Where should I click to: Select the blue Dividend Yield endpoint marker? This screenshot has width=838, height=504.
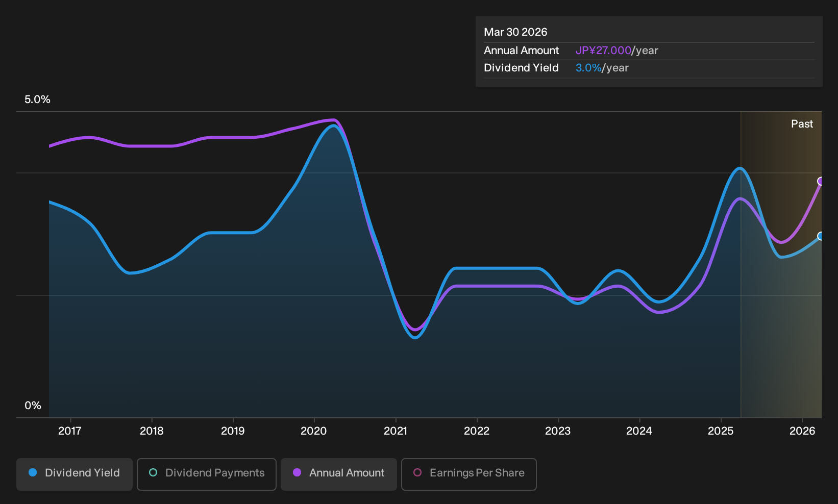821,236
